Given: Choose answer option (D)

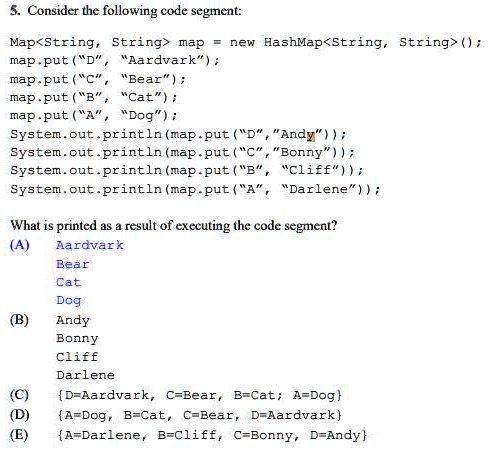Looking at the screenshot, I should pos(20,415).
